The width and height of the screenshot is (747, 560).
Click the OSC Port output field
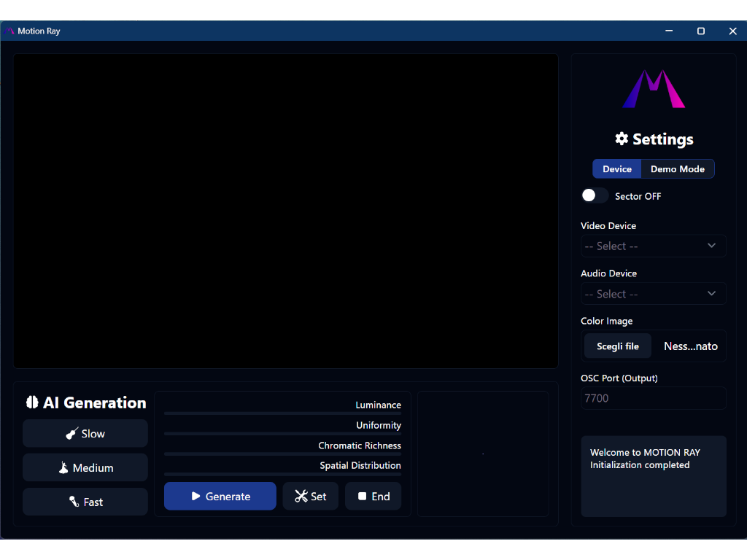pos(653,398)
